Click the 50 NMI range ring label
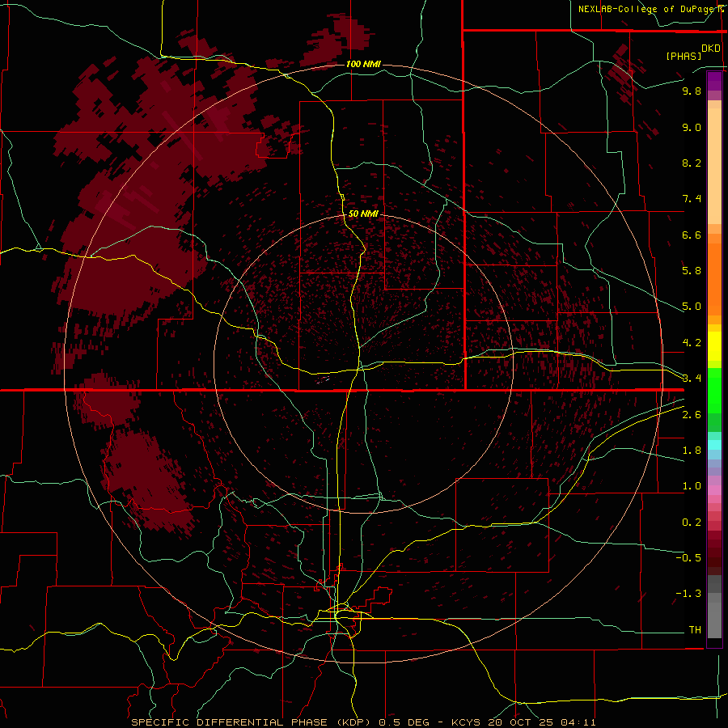Viewport: 728px width, 728px height. [x=363, y=214]
